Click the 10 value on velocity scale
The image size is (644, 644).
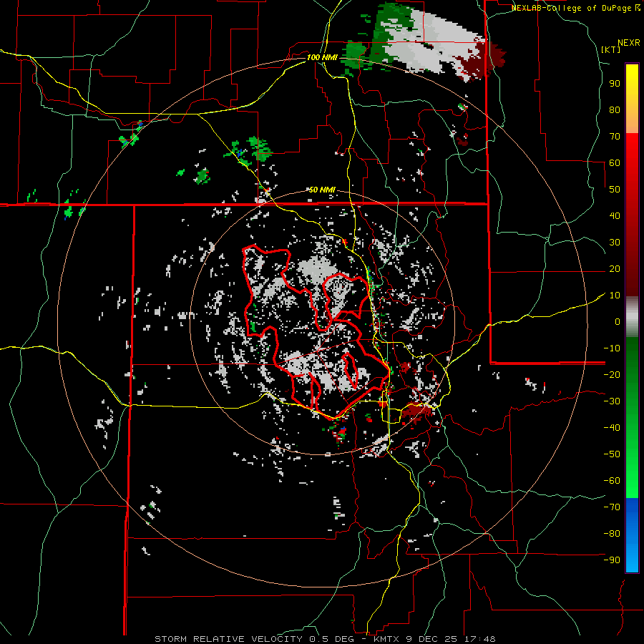614,296
